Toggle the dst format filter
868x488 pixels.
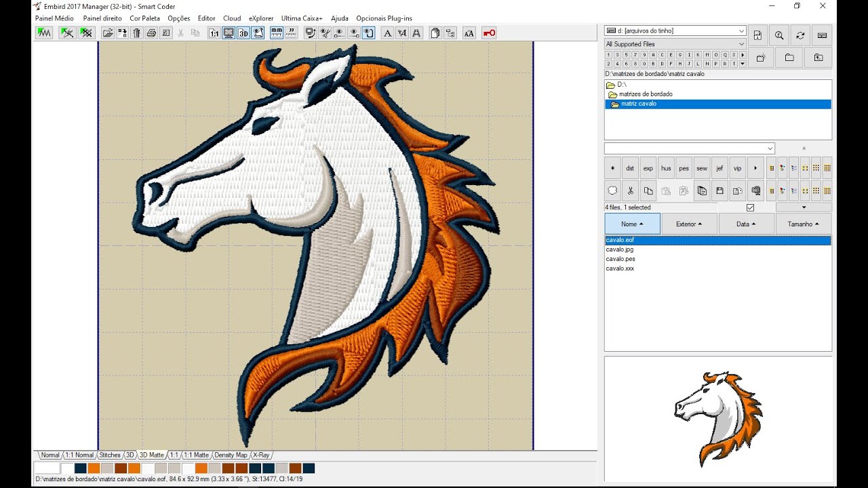(630, 168)
